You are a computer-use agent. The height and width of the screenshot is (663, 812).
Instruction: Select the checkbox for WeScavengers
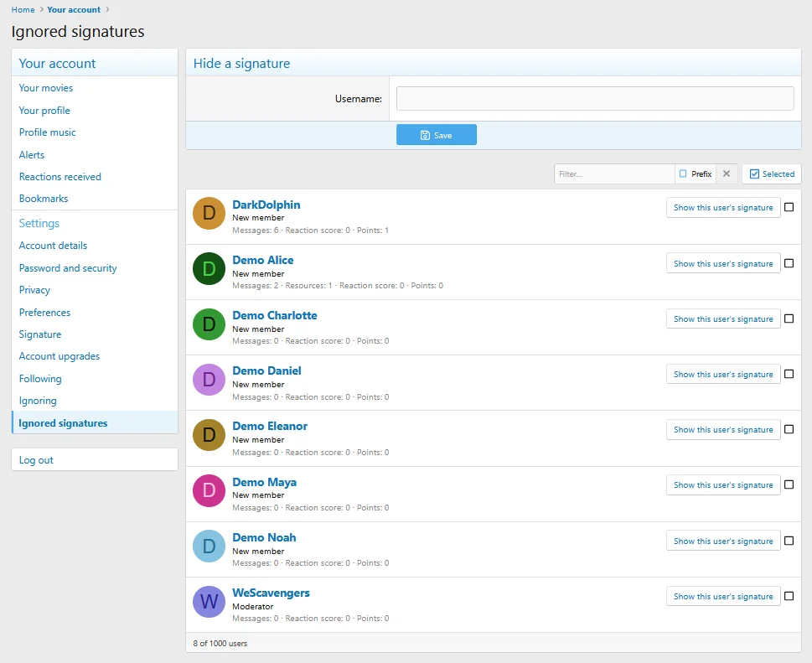click(x=789, y=596)
